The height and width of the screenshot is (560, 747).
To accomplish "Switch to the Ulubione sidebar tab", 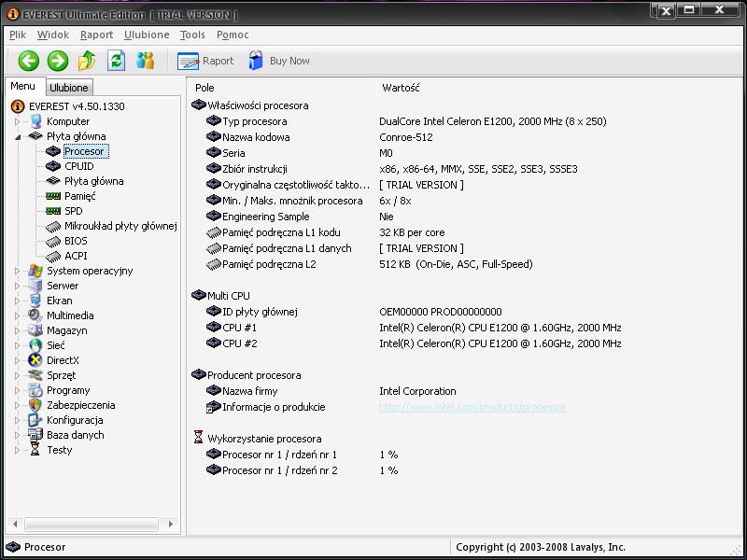I will click(69, 88).
